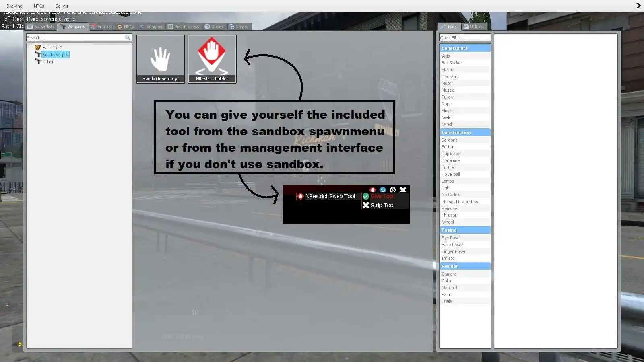Click the Quick Filter input field
The width and height of the screenshot is (644, 362).
464,38
